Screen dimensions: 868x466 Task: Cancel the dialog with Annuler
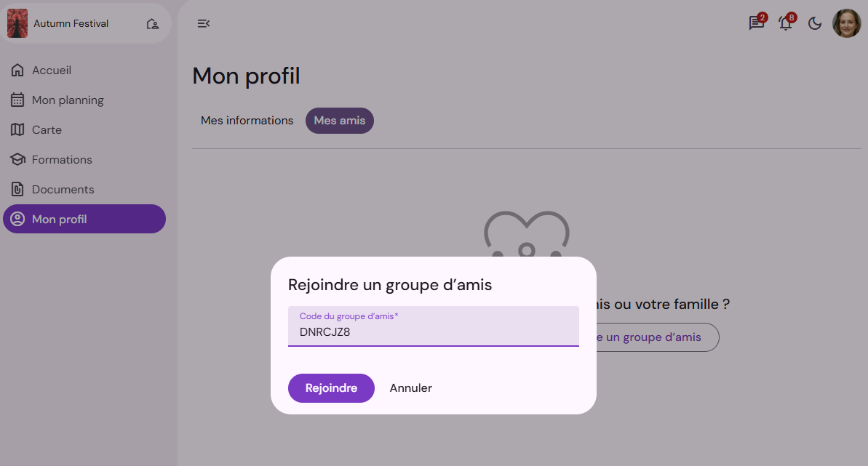(411, 388)
